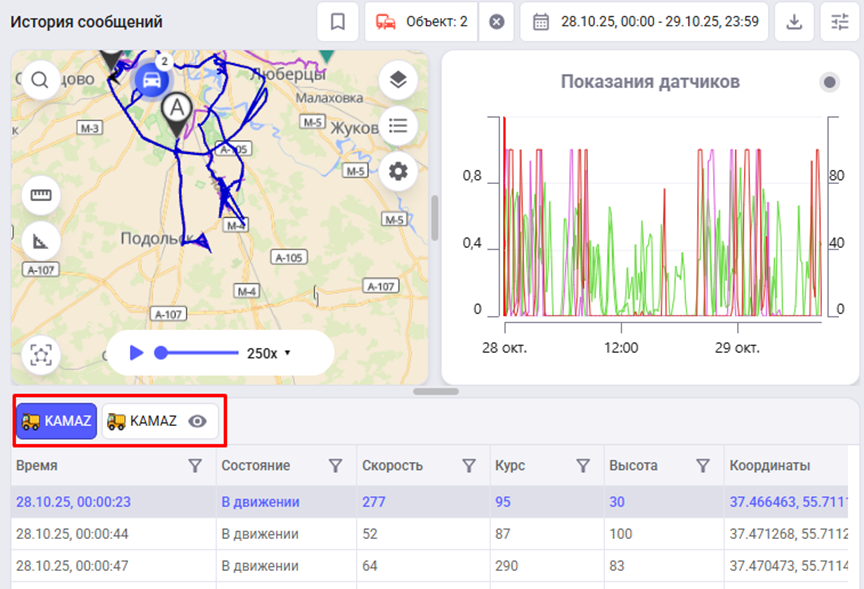Open filter for the Состояние column
The image size is (864, 589).
click(x=336, y=466)
